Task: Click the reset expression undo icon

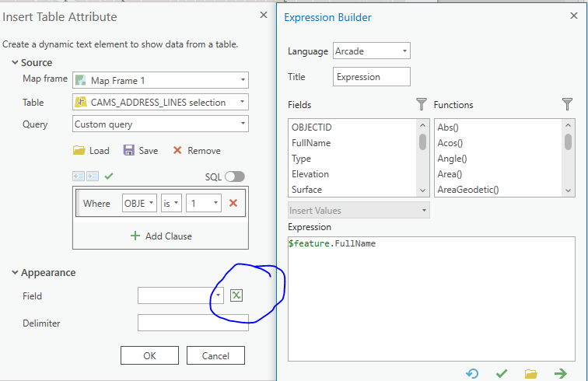Action: 472,374
